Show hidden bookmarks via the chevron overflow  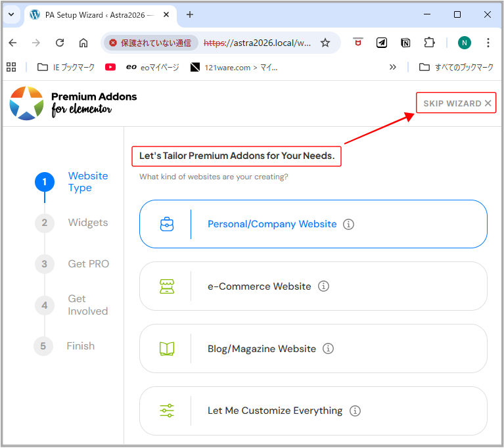click(x=393, y=67)
